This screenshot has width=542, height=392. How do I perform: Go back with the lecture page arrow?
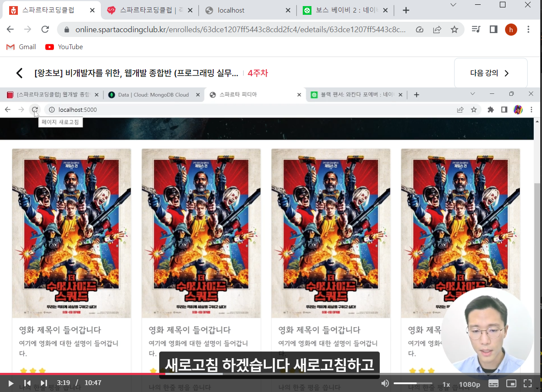19,73
